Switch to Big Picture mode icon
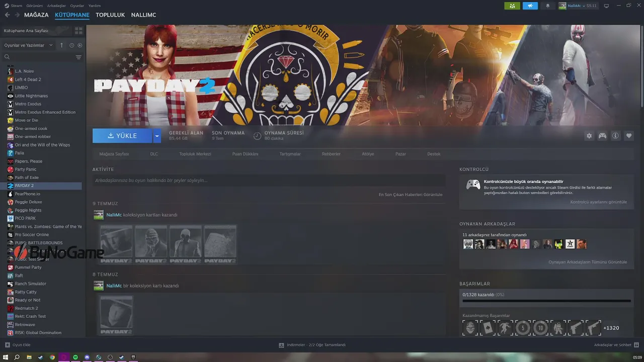 [x=606, y=6]
